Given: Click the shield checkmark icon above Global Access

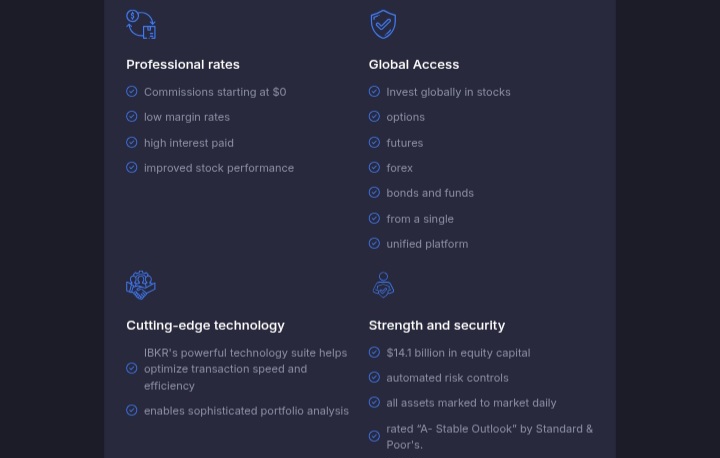Looking at the screenshot, I should click(x=383, y=24).
